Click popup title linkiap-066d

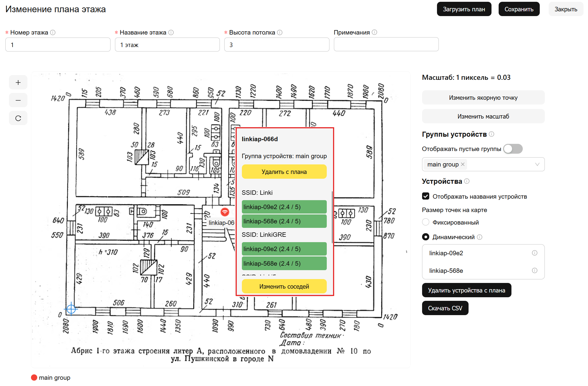(x=260, y=139)
